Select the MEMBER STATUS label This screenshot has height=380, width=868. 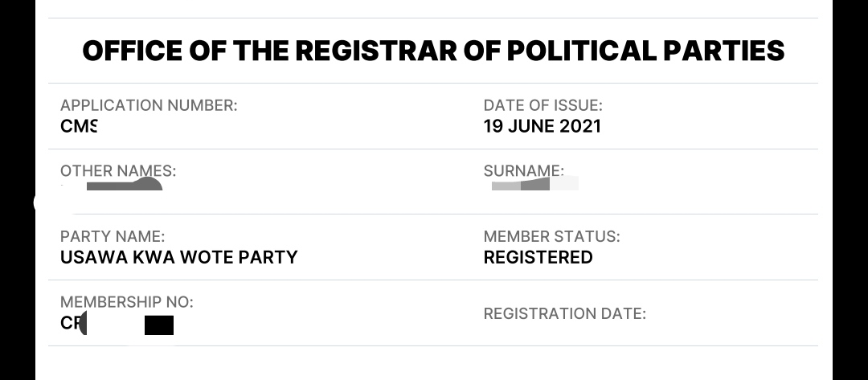[551, 237]
